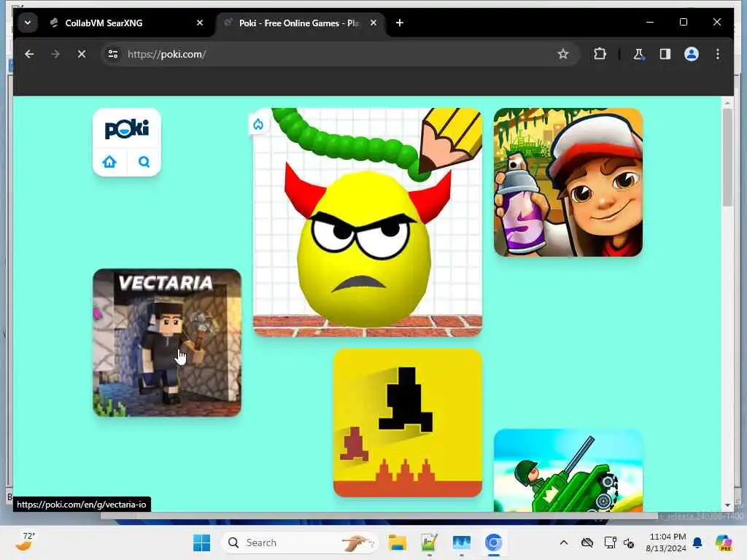
Task: Open the Vectaria game thumbnail
Action: click(167, 343)
